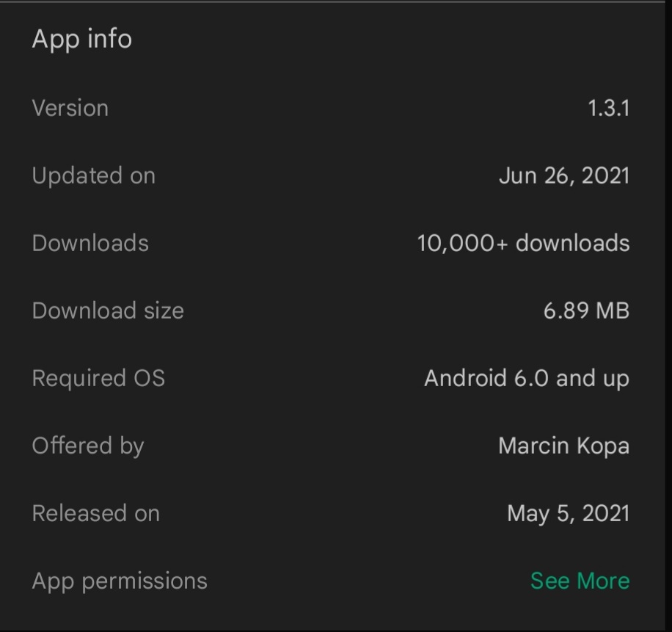Click the Version label text
672x632 pixels.
point(70,108)
